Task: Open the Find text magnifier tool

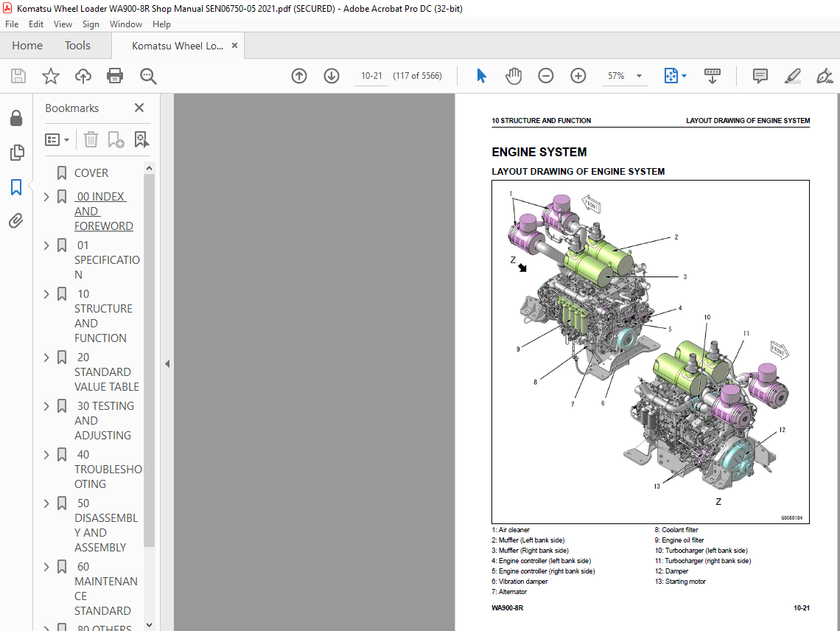Action: point(148,76)
